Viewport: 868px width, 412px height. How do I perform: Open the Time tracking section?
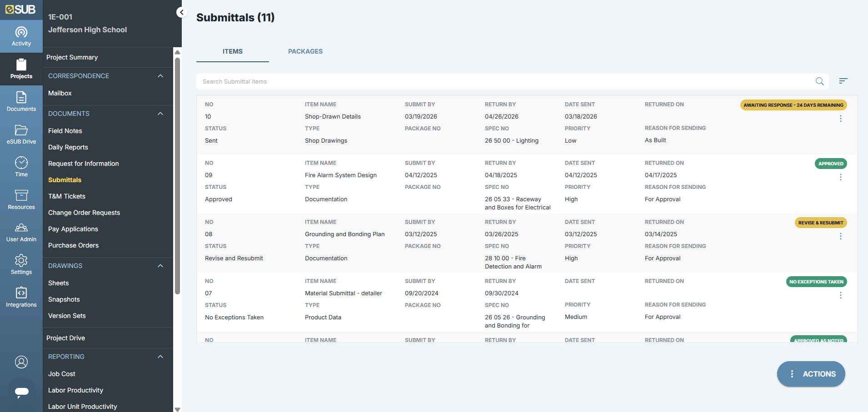tap(21, 167)
